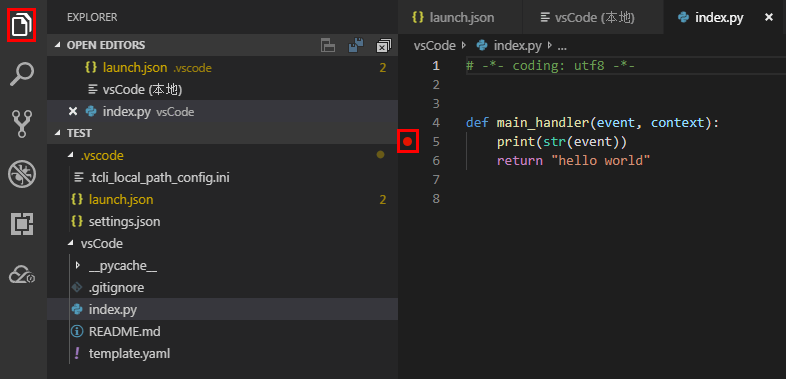Click vsCode breadcrumb above the editor
The width and height of the screenshot is (786, 379).
click(434, 46)
